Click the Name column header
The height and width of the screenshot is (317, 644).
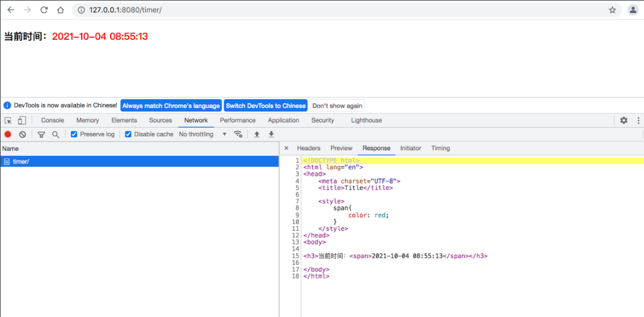coord(139,149)
